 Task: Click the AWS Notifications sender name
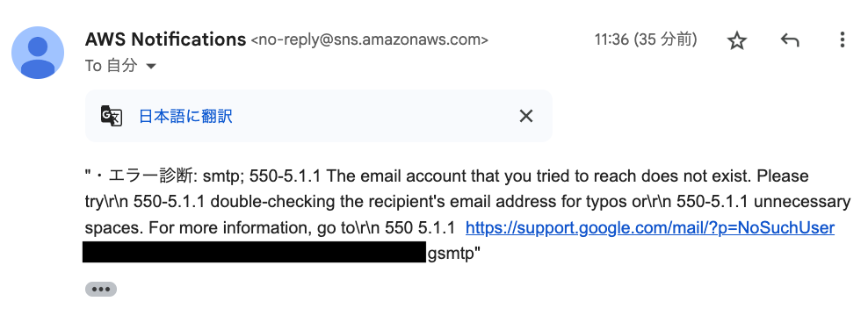[x=165, y=39]
